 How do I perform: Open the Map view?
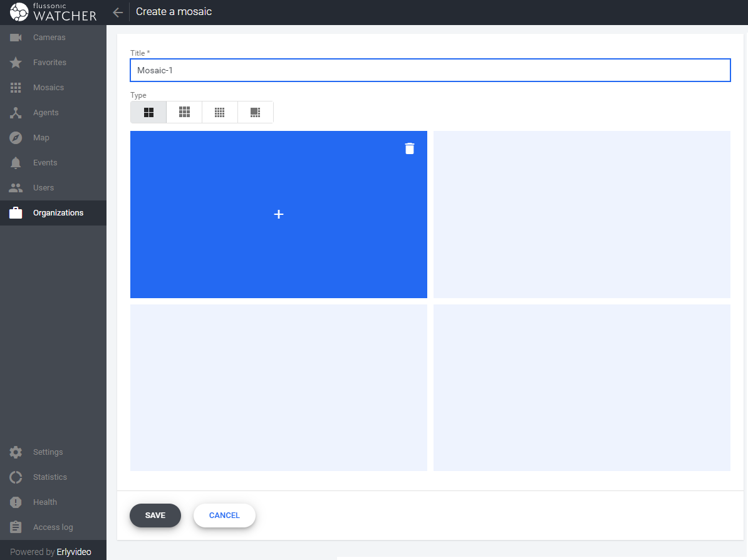pyautogui.click(x=41, y=138)
